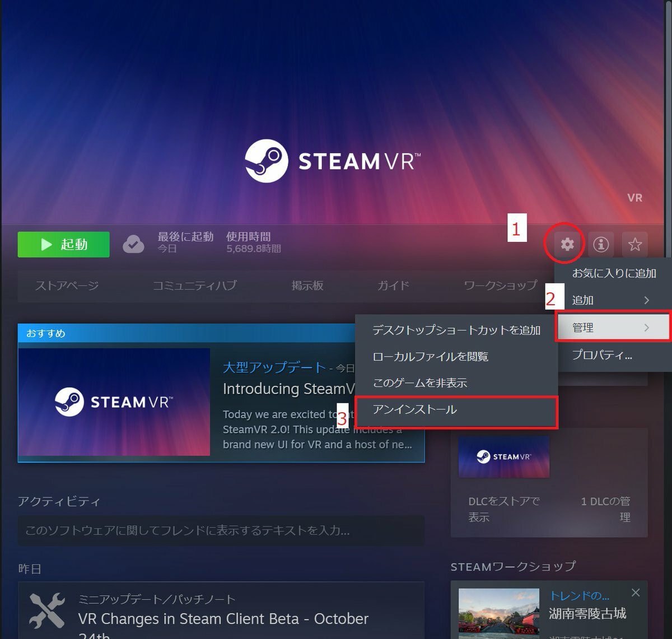Screen dimensions: 672x639
Task: Click the アクティビティ heading
Action: pyautogui.click(x=59, y=501)
